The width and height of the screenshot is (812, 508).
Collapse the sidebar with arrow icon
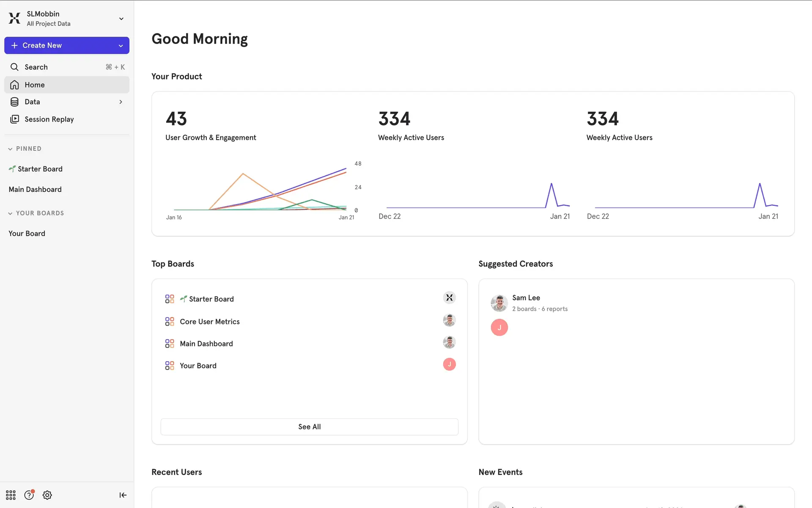point(123,495)
